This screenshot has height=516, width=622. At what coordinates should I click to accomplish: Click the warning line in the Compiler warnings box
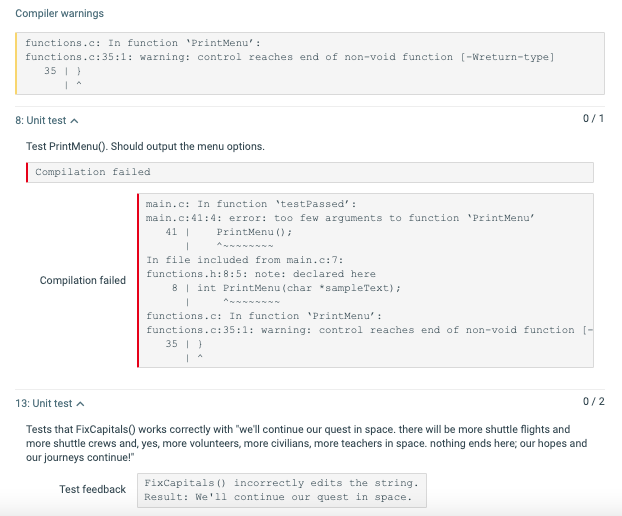[x=290, y=57]
